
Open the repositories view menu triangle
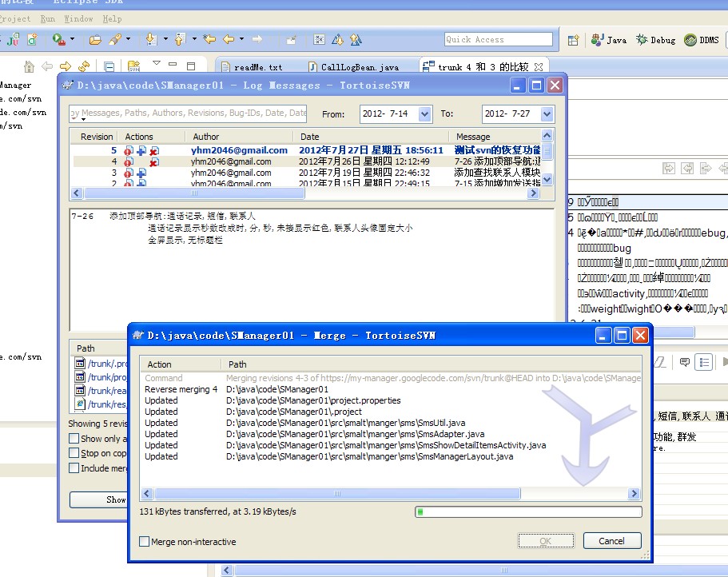pyautogui.click(x=157, y=63)
